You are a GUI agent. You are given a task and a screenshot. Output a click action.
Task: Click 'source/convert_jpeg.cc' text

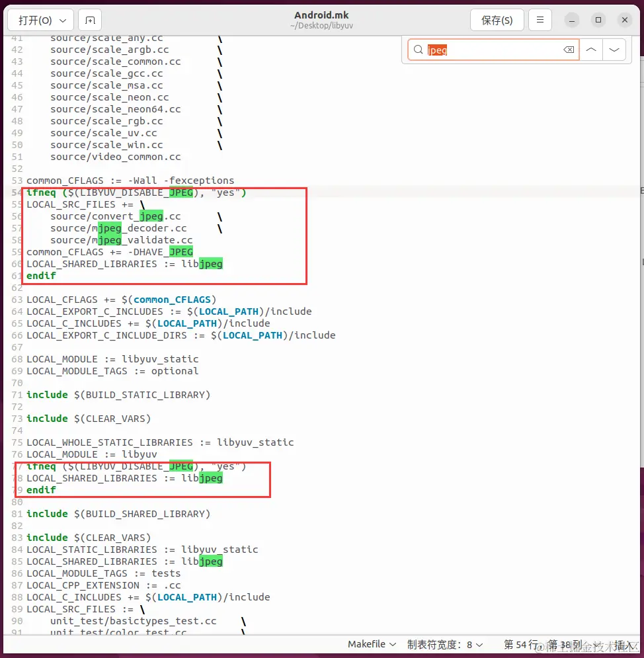click(115, 216)
